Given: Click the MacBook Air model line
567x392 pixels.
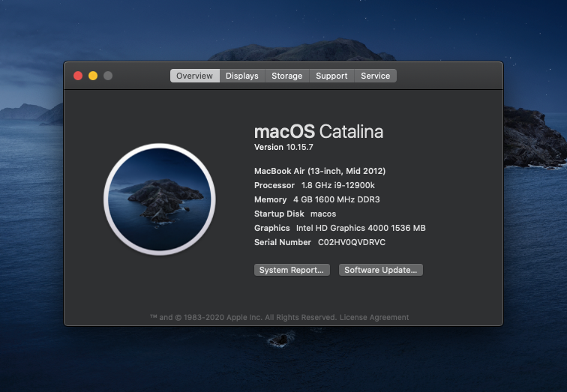Looking at the screenshot, I should tap(319, 171).
